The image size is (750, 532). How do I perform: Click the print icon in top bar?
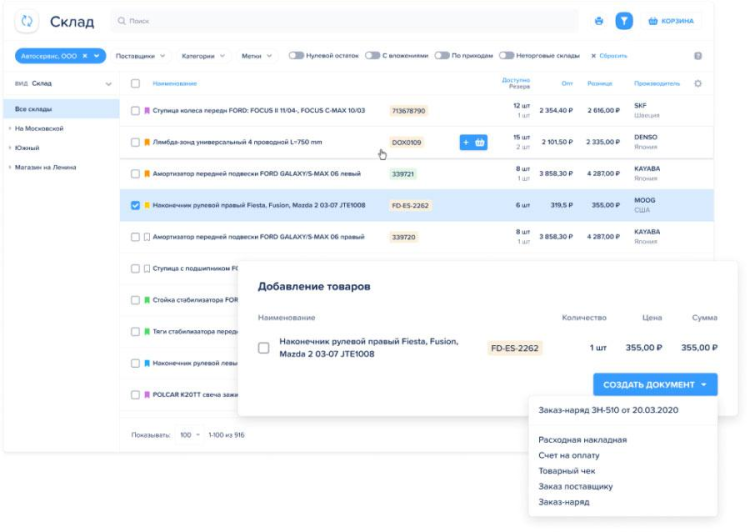tap(599, 20)
